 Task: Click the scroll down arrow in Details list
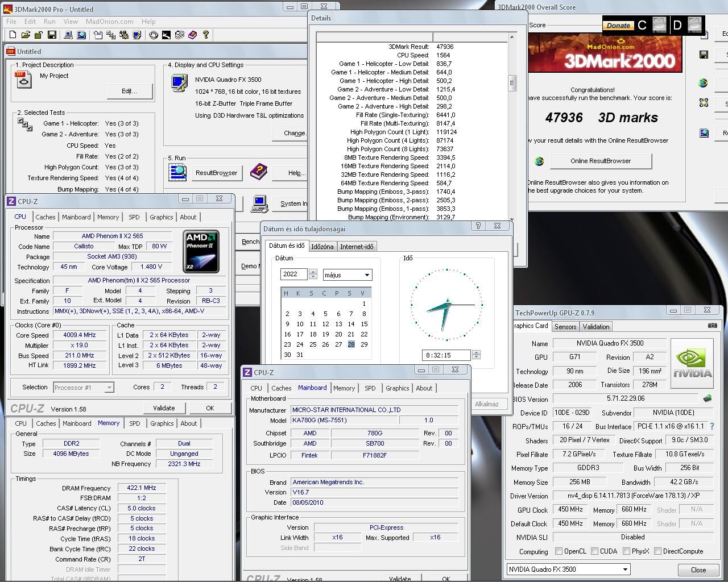[x=512, y=219]
